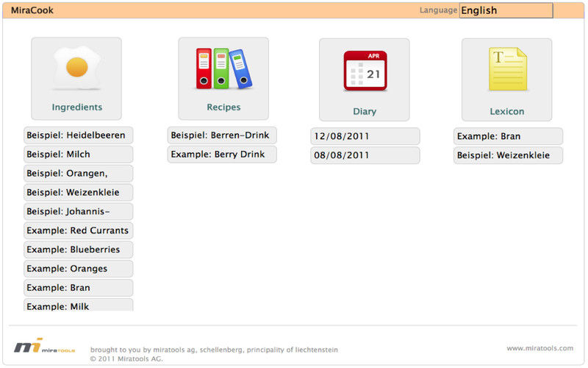This screenshot has width=588, height=368.
Task: Select ingredient Example: Blueberries
Action: pyautogui.click(x=79, y=250)
